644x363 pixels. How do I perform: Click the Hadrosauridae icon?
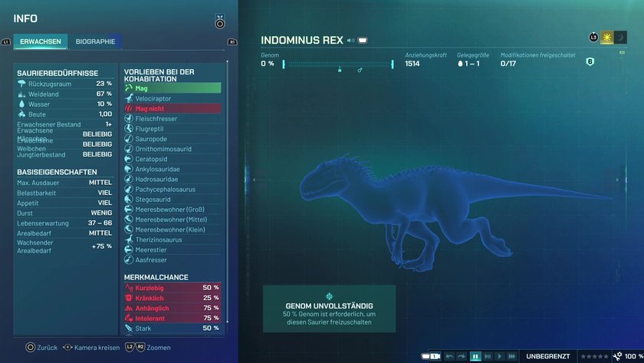click(129, 179)
